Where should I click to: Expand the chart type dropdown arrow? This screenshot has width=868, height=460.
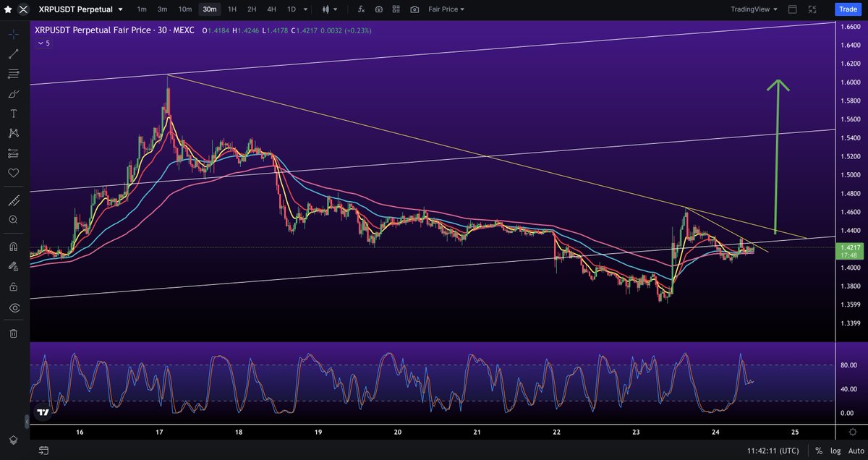point(335,9)
